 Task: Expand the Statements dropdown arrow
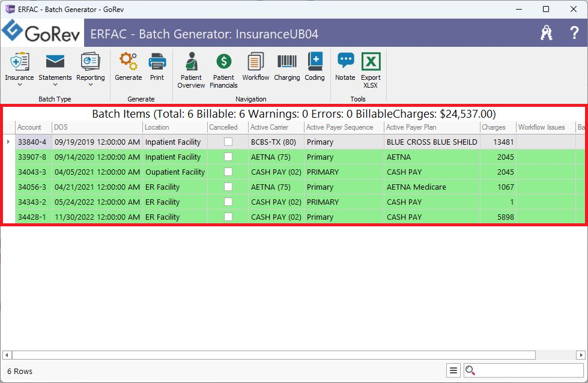click(x=55, y=85)
